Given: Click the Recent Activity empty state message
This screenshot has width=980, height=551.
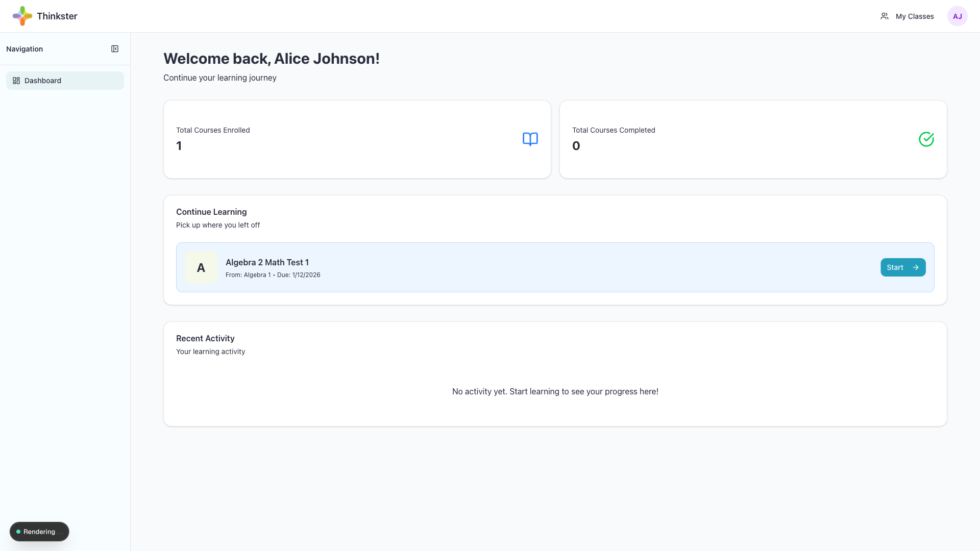Looking at the screenshot, I should pos(555,391).
